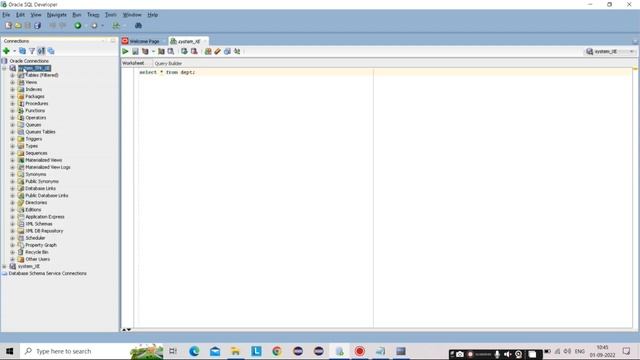The width and height of the screenshot is (640, 360).
Task: Click the Synonyms tree item
Action: (36, 174)
